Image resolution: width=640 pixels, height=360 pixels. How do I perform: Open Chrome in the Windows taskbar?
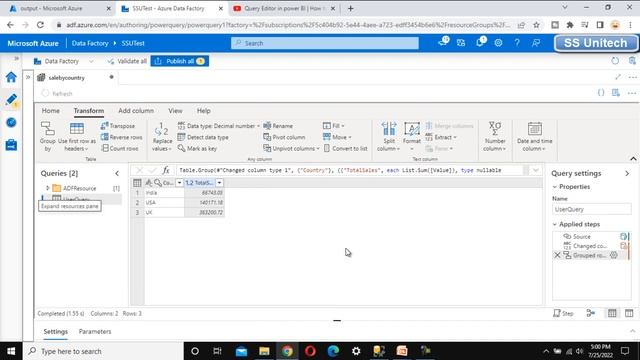[287, 351]
